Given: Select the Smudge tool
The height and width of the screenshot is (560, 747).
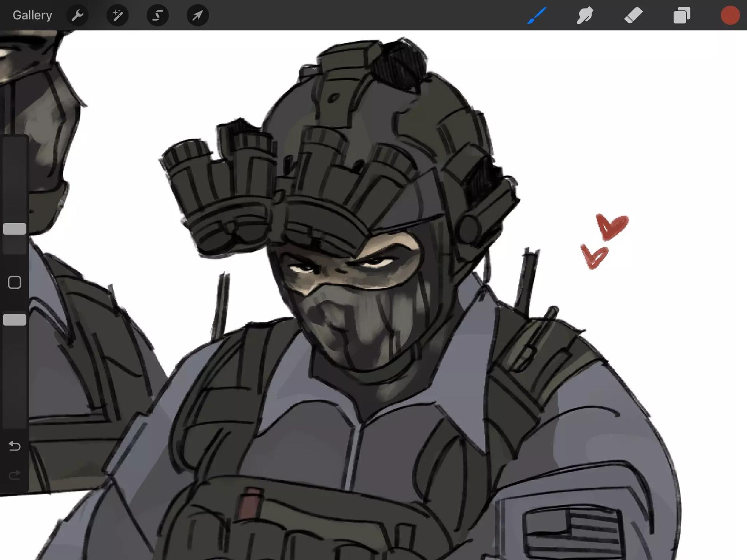Looking at the screenshot, I should pyautogui.click(x=585, y=16).
